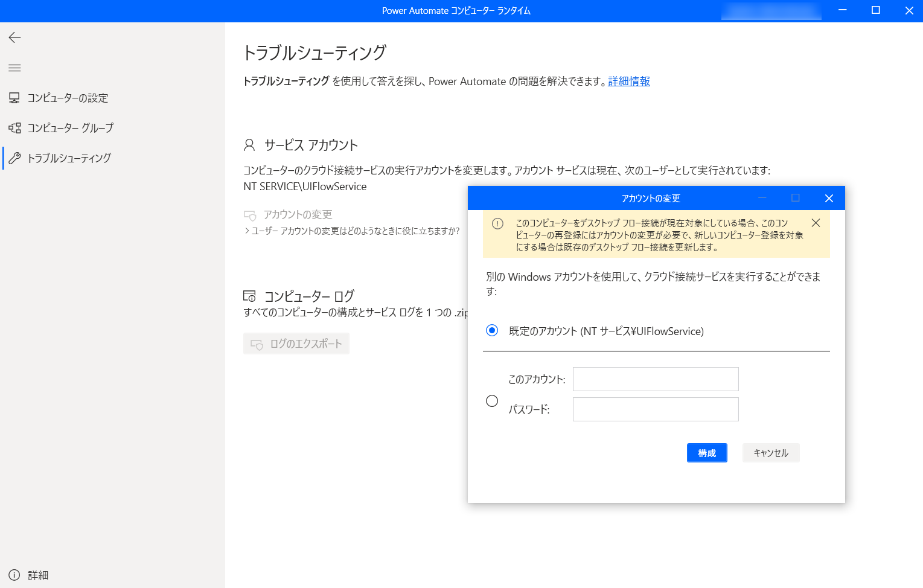Dismiss the yellow warning banner

point(816,223)
